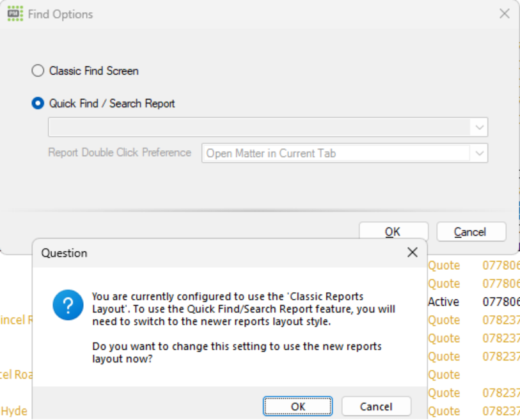Image resolution: width=520 pixels, height=420 pixels.
Task: Click a phone number starting 078237
Action: (503, 320)
